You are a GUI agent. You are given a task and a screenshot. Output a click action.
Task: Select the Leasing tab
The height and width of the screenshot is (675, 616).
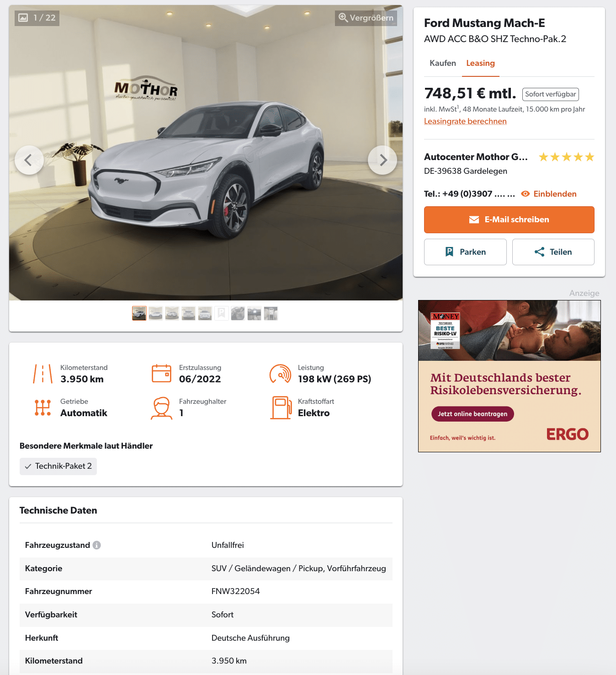(480, 63)
